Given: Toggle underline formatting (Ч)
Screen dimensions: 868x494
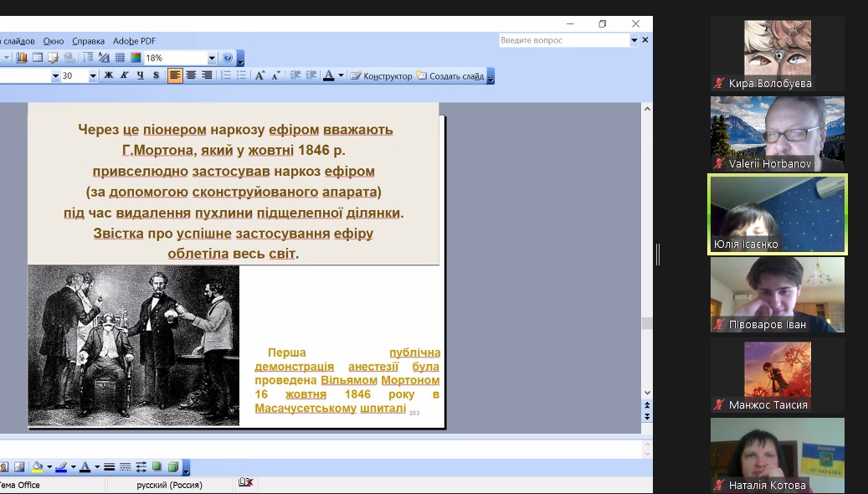Looking at the screenshot, I should (141, 75).
